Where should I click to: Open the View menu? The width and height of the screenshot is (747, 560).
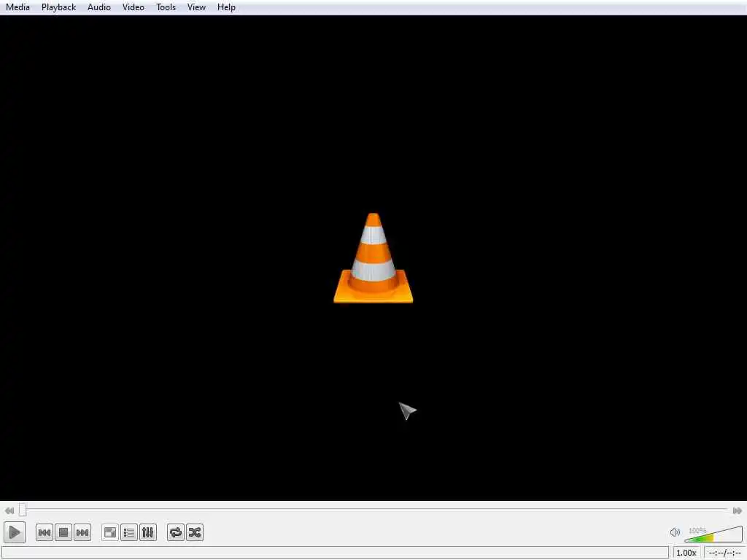[196, 7]
